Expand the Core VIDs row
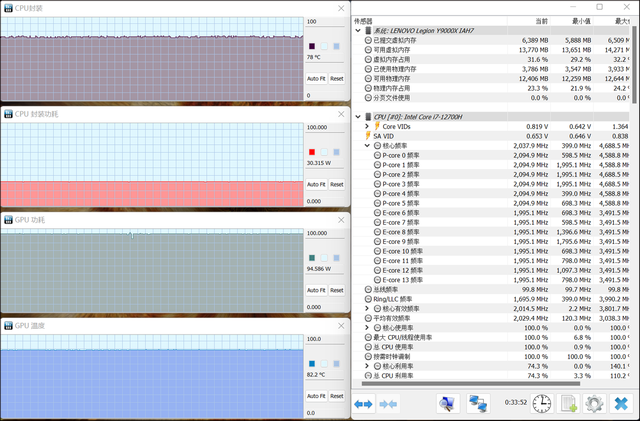 tap(366, 127)
